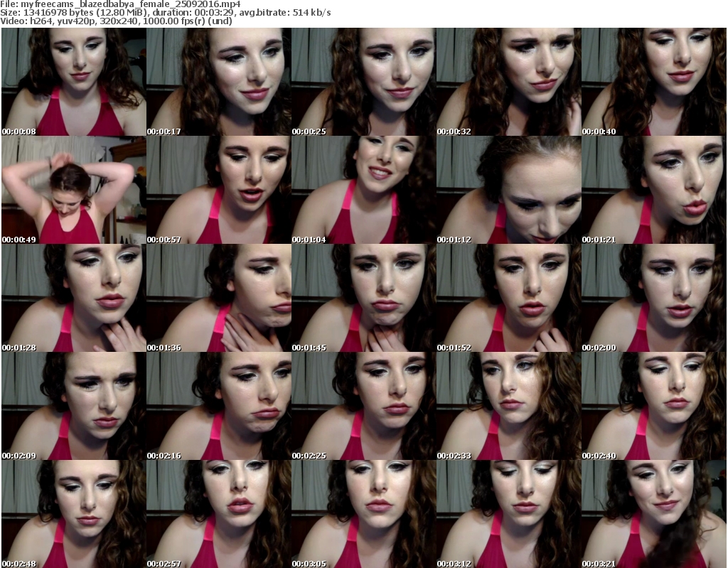Click the 00:01:21 thumbnail
The height and width of the screenshot is (568, 728).
653,191
